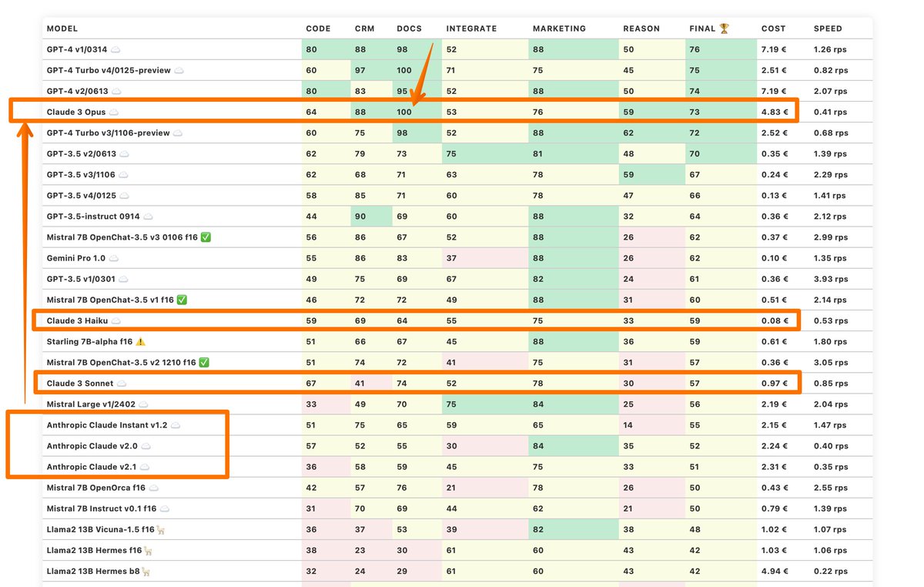
Task: Select the Gemini Pro 1.0 model name
Action: click(76, 258)
